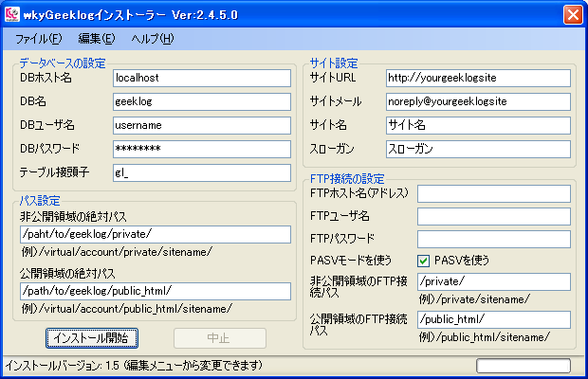Click the テーブル接頭子 label

[54, 172]
